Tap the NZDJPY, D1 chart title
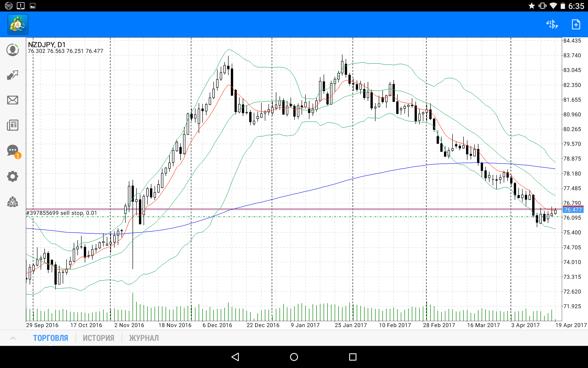 (x=47, y=45)
